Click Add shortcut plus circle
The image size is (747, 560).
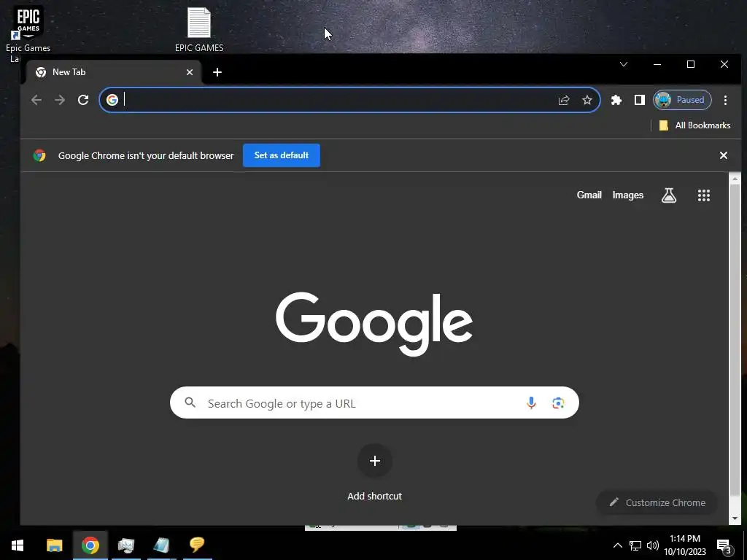(x=375, y=461)
